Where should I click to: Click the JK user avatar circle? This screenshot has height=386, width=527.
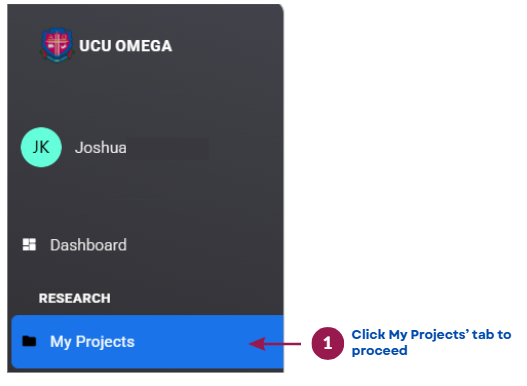tap(41, 147)
